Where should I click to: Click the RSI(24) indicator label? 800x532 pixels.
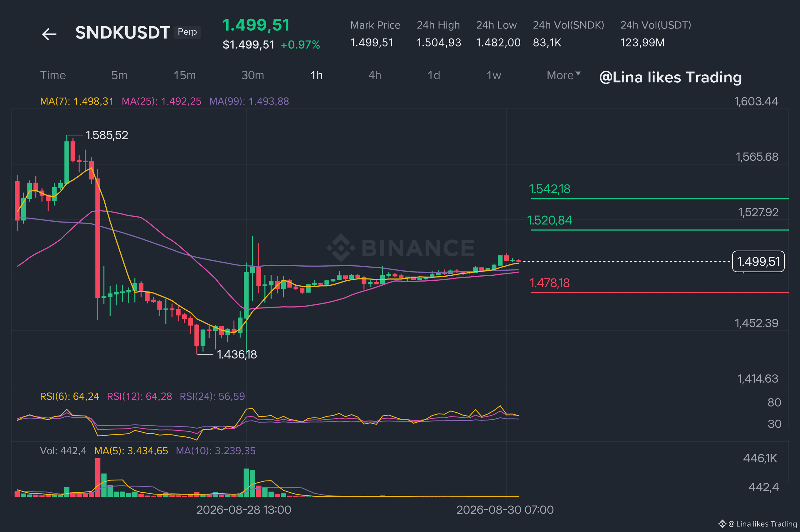212,396
